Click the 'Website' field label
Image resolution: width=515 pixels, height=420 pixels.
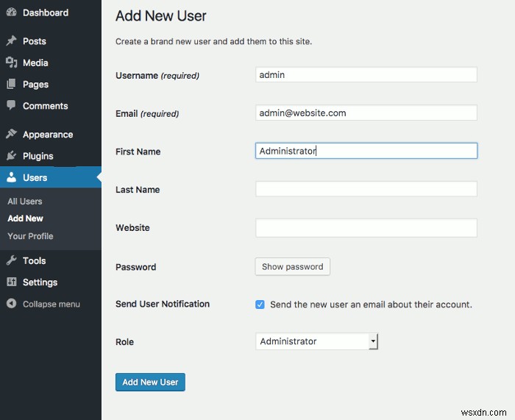pos(132,227)
